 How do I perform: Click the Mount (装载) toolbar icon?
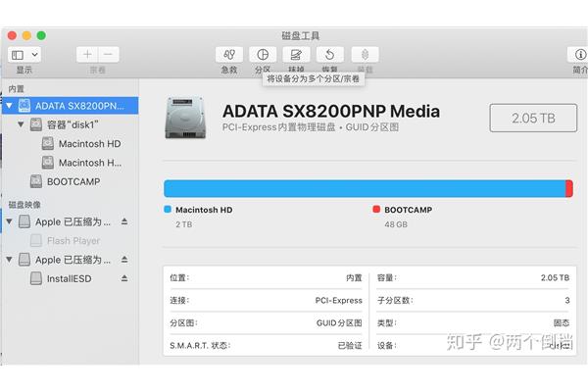365,55
